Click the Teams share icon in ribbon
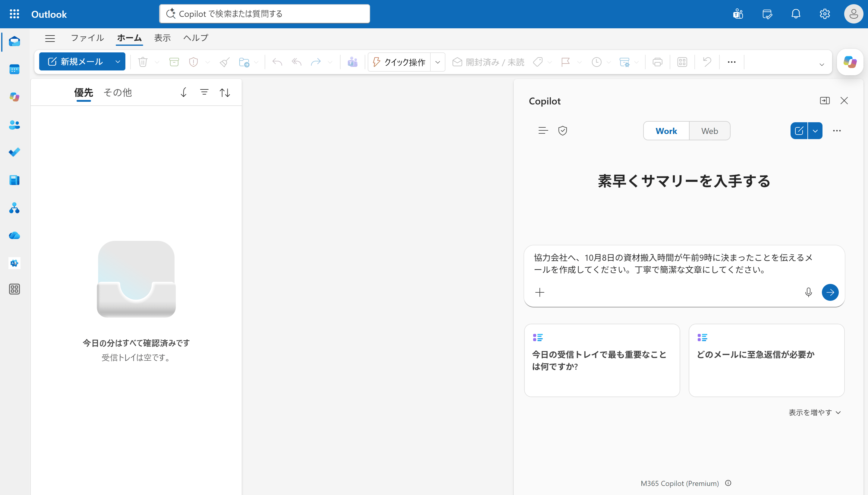This screenshot has width=868, height=495. click(x=353, y=62)
